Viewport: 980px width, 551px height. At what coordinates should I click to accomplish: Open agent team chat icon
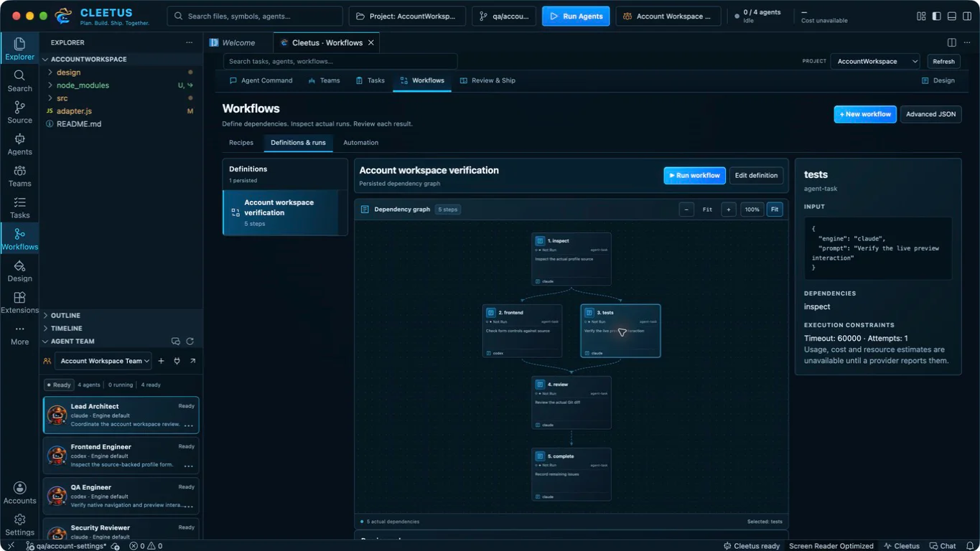click(x=176, y=342)
